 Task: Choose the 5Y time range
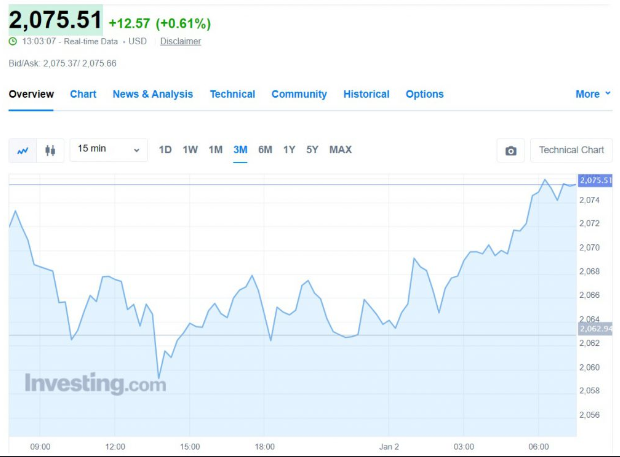pos(312,150)
